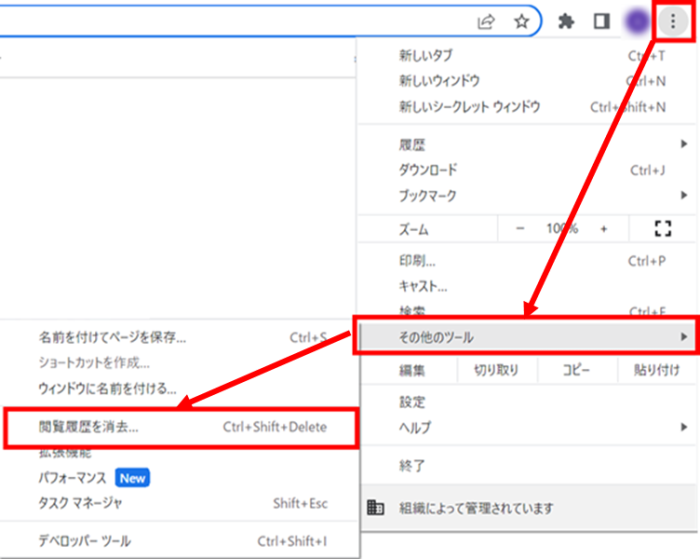Bookmark this page with the star icon
The image size is (700, 559).
tap(520, 21)
